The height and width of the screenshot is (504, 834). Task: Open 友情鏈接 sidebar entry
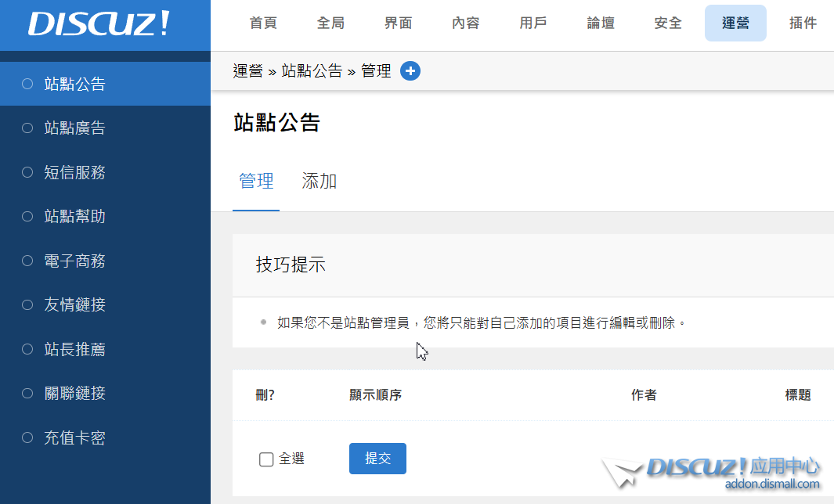[74, 305]
